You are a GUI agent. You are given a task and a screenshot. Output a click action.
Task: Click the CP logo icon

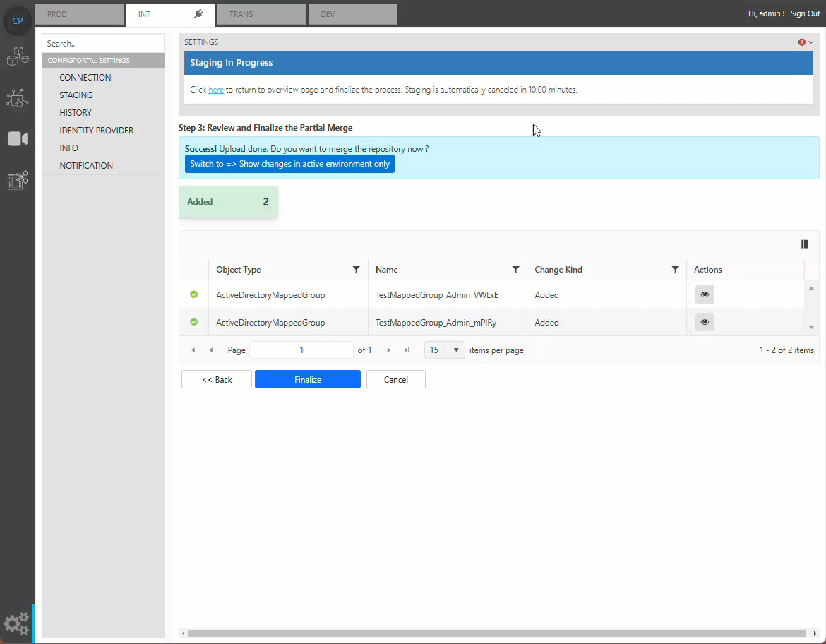tap(18, 20)
